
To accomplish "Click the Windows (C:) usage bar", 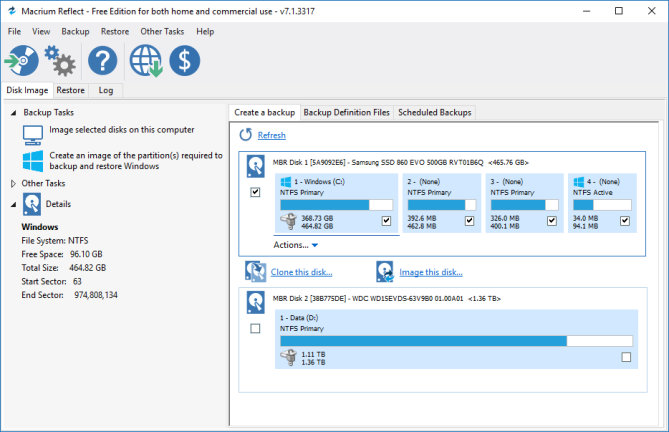I will click(x=337, y=205).
